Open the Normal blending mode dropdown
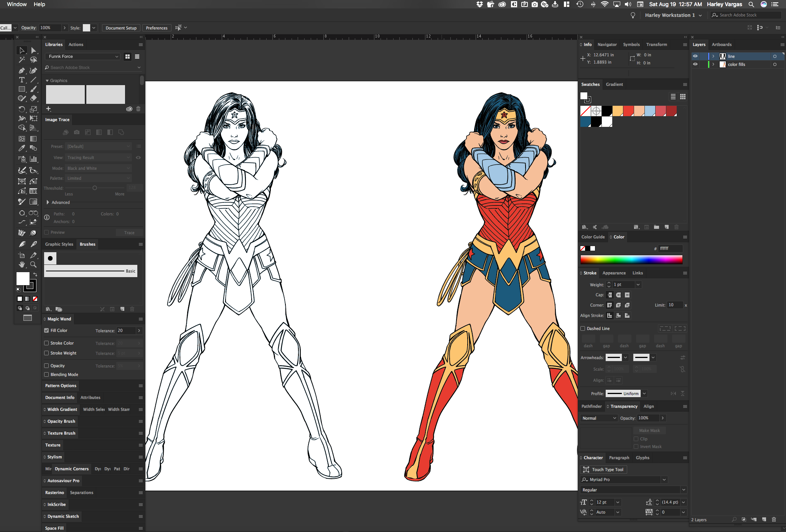Image resolution: width=786 pixels, height=532 pixels. click(599, 418)
